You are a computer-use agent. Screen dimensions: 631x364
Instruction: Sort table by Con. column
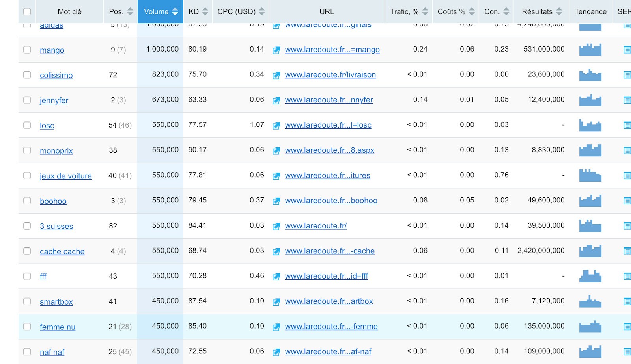pos(496,12)
